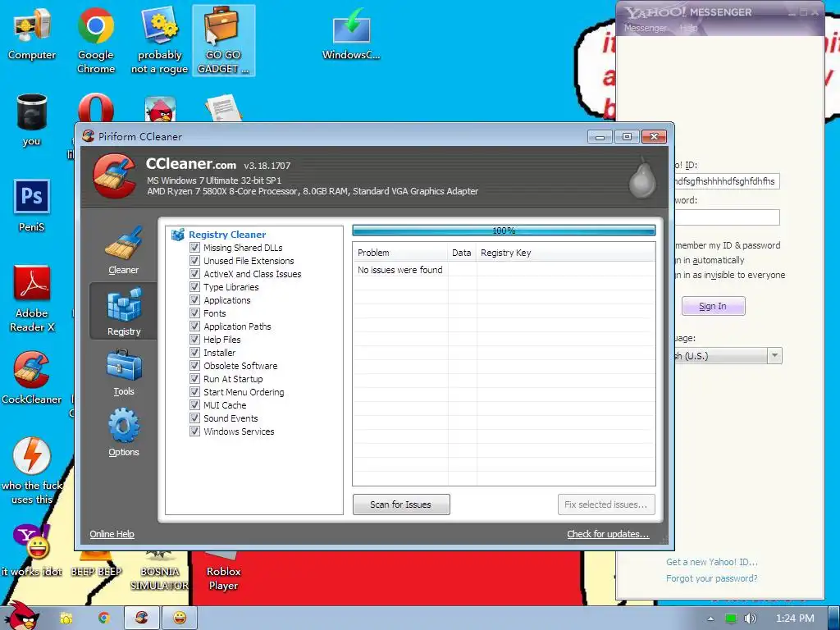Click the Check for updates link
840x630 pixels.
coord(608,534)
